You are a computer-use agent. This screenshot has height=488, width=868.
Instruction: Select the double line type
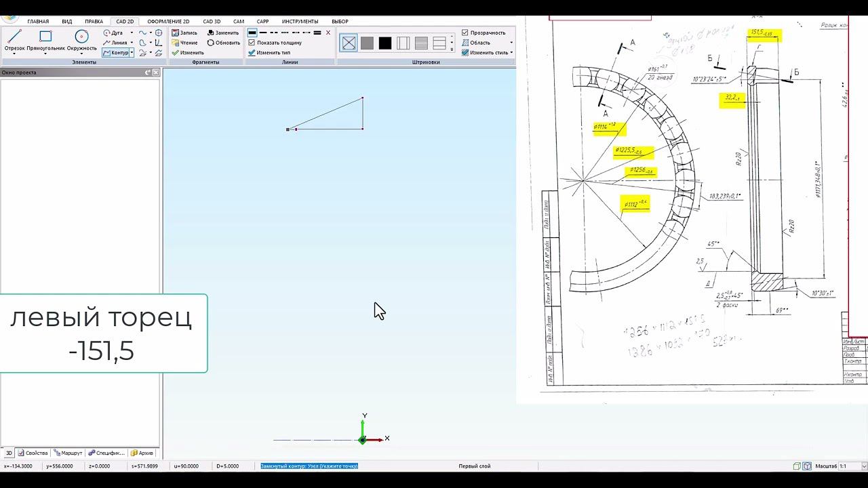coord(317,33)
